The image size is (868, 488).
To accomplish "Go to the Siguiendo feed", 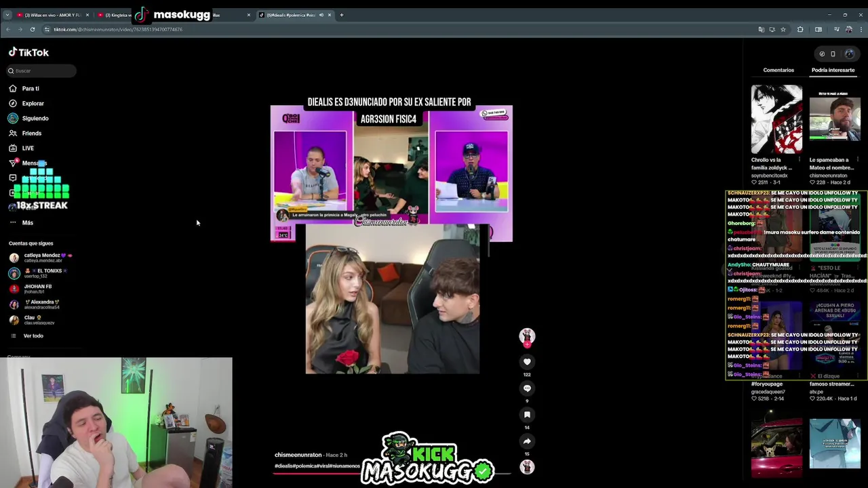I will (x=28, y=118).
